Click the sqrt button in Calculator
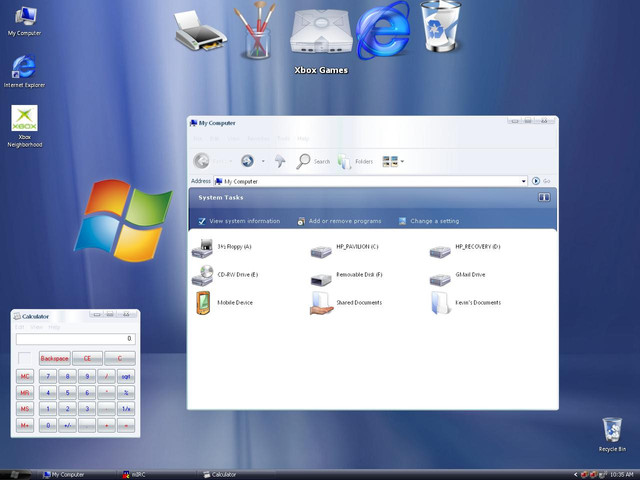640x480 pixels. 126,376
